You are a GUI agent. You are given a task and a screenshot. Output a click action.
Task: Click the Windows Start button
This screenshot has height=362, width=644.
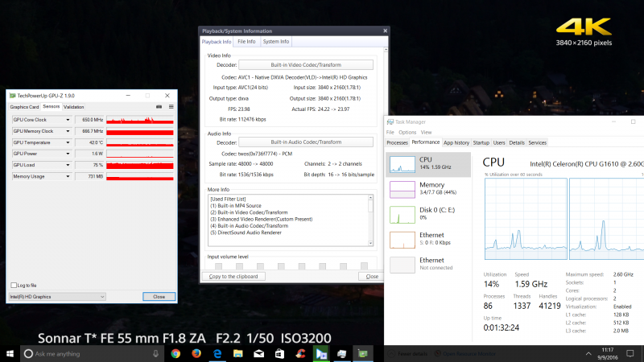(10, 354)
